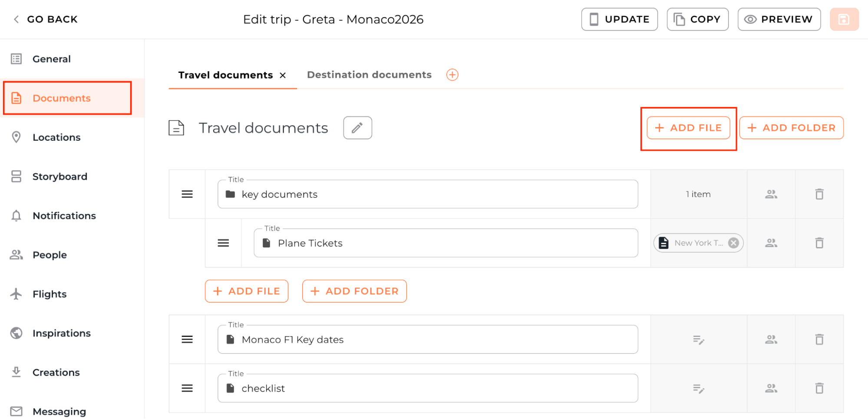Viewport: 868px width, 419px height.
Task: Remove the New York attached file chip
Action: pyautogui.click(x=733, y=243)
